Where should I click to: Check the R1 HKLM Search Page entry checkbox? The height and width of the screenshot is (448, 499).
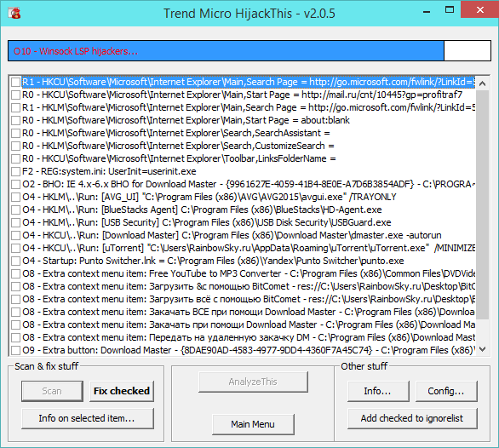15,107
